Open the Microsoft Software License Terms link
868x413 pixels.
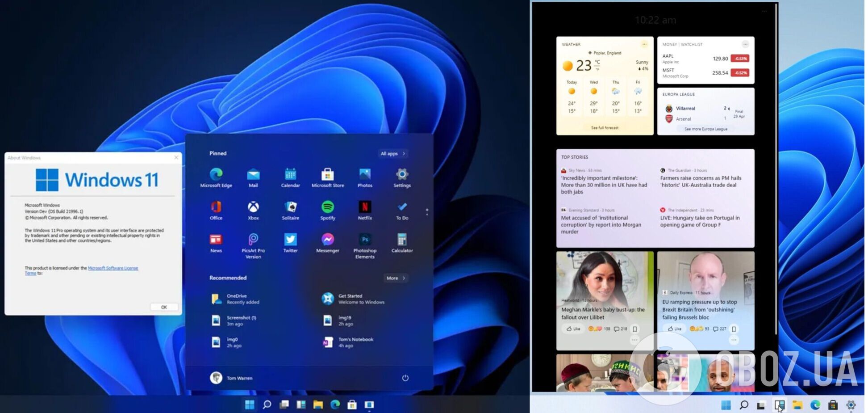(113, 268)
